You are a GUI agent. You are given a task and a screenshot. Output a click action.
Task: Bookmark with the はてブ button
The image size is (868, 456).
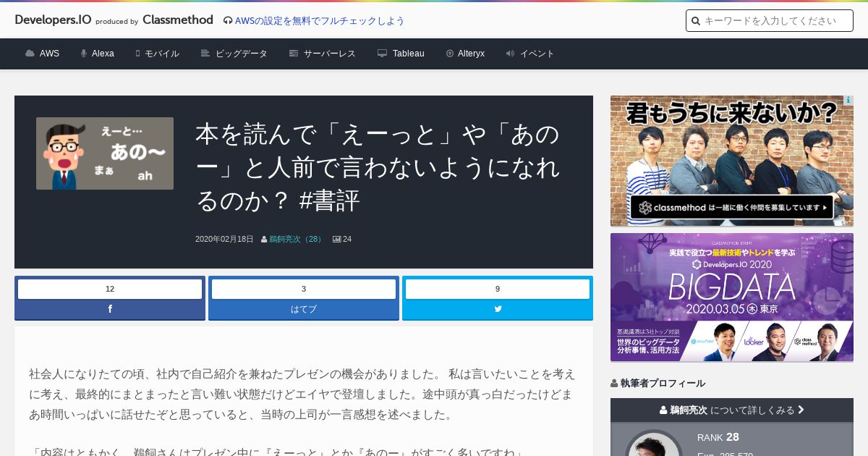click(304, 309)
